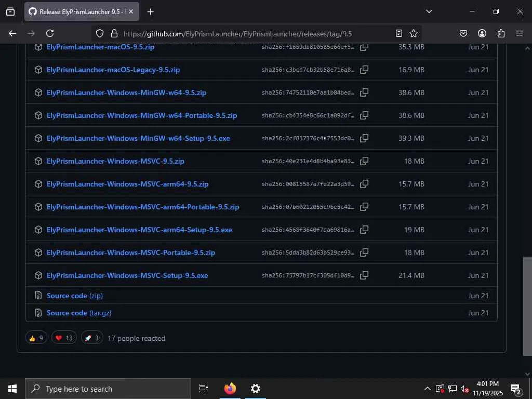The height and width of the screenshot is (399, 532).
Task: Open Firefox application hamburger menu
Action: (520, 33)
